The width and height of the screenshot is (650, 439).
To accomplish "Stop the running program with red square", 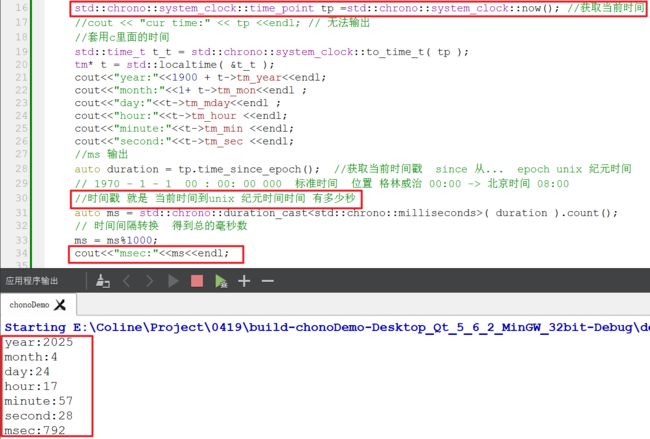I will pos(197,281).
